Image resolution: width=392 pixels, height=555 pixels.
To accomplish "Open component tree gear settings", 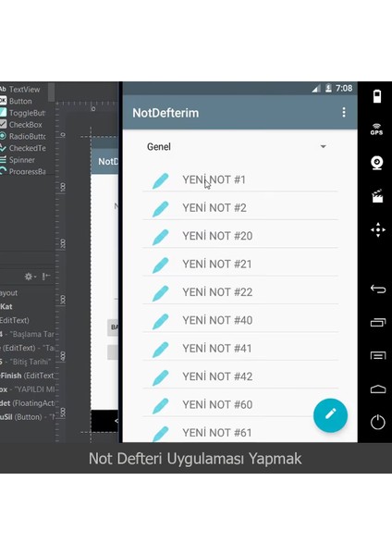I will pos(31,277).
